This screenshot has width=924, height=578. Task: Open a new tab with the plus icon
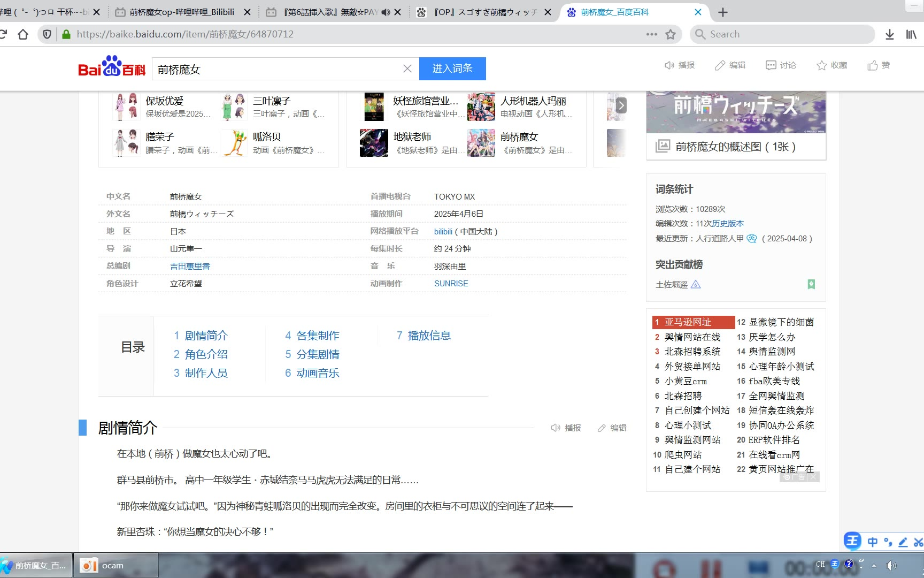click(x=723, y=12)
